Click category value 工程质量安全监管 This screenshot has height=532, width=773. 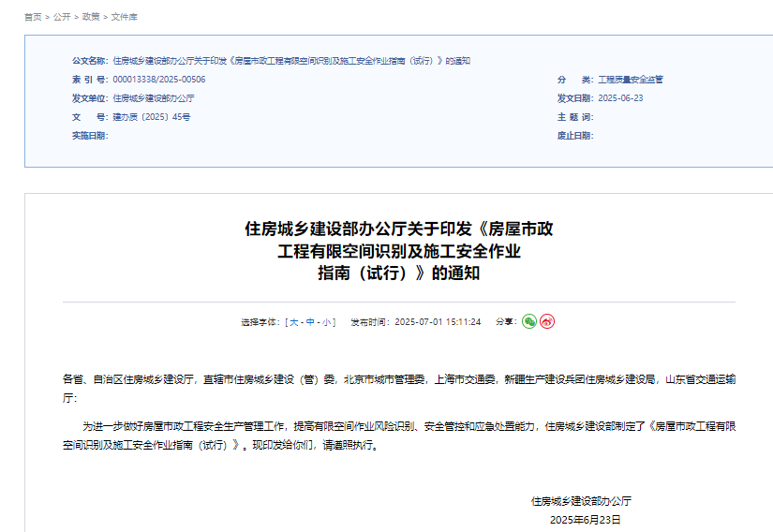point(631,80)
